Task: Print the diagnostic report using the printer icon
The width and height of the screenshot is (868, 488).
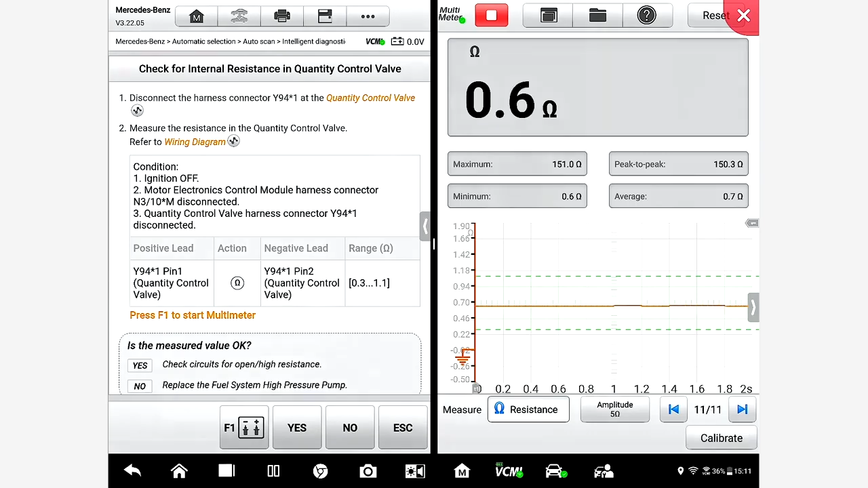Action: pyautogui.click(x=282, y=16)
